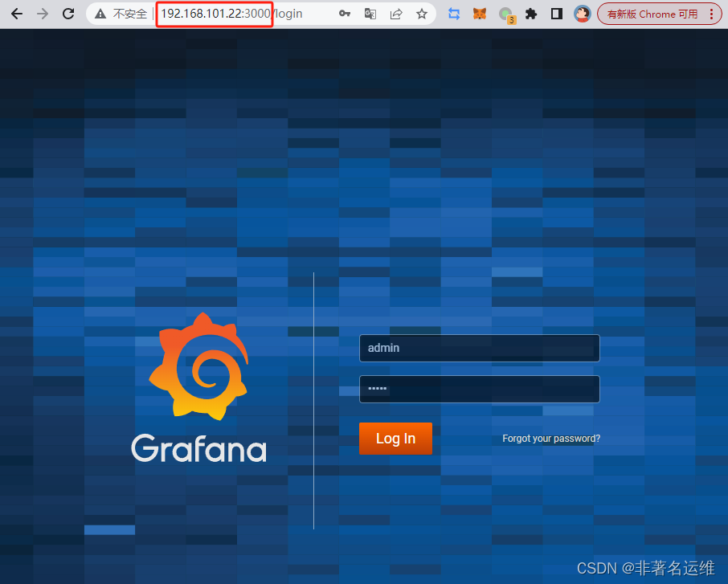Click the Grafana logo
Viewport: 728px width, 584px height.
click(x=198, y=367)
